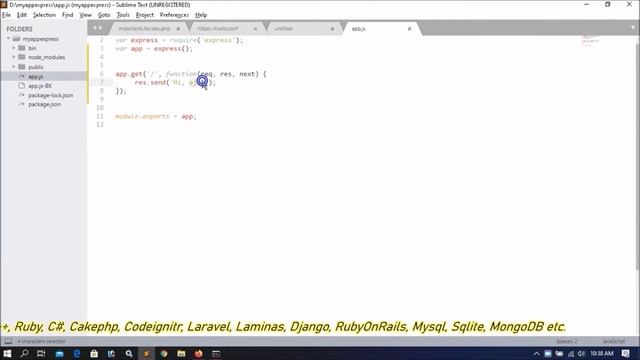Viewport: 640px width, 360px height.
Task: Go to previous tab using left arrow
Action: pos(94,28)
